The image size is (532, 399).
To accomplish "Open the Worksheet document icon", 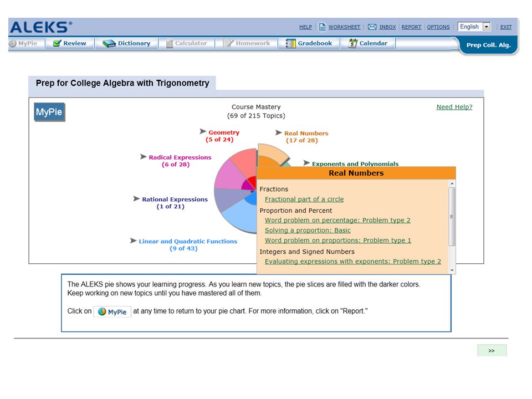I will click(323, 27).
